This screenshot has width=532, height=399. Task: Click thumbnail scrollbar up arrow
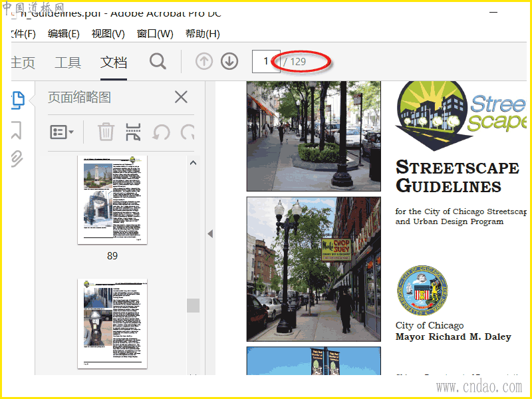pos(193,163)
